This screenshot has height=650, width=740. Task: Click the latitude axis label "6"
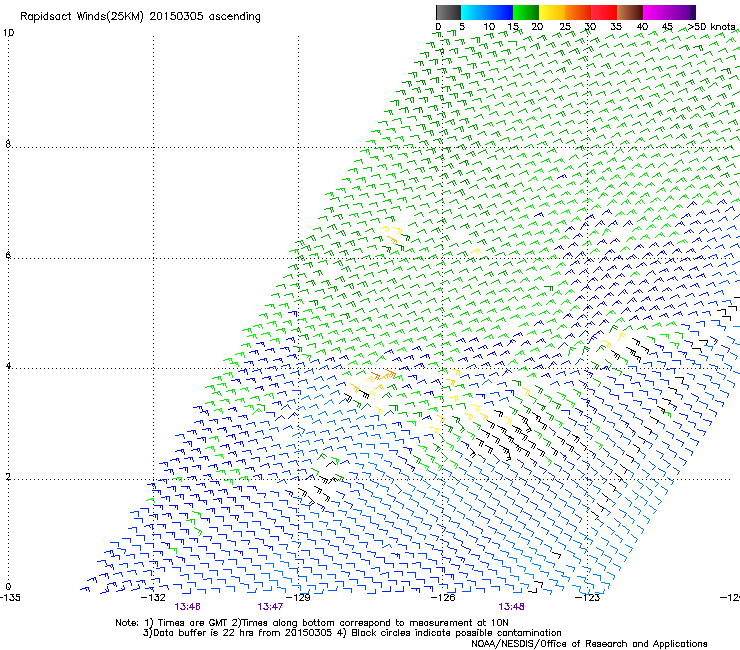click(8, 255)
